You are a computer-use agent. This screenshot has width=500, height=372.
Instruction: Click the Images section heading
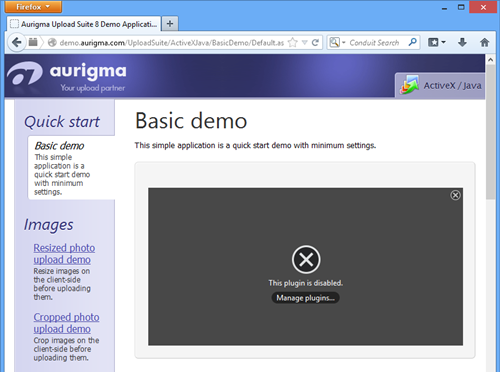[49, 225]
